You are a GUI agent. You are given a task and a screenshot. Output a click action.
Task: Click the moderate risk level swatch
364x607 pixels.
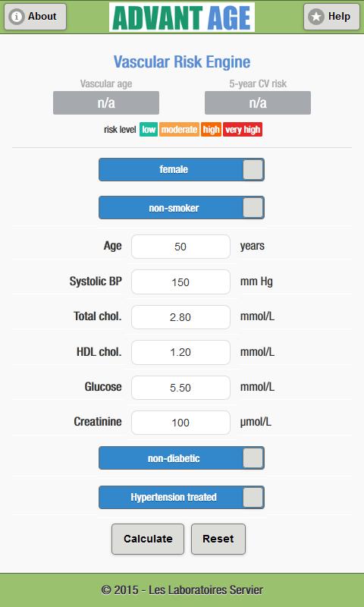[x=179, y=129]
